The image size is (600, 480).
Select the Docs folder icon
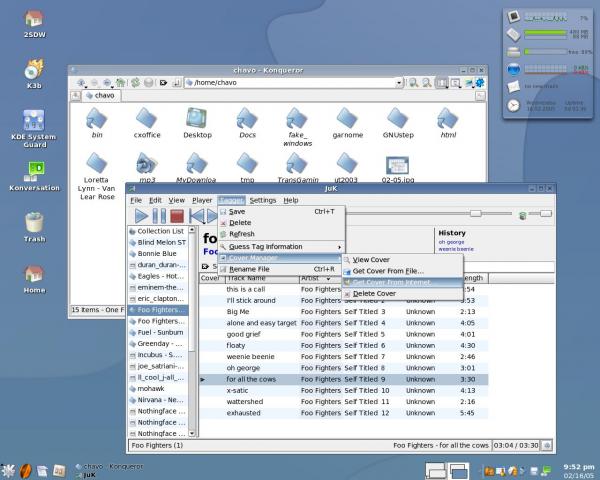tap(247, 122)
